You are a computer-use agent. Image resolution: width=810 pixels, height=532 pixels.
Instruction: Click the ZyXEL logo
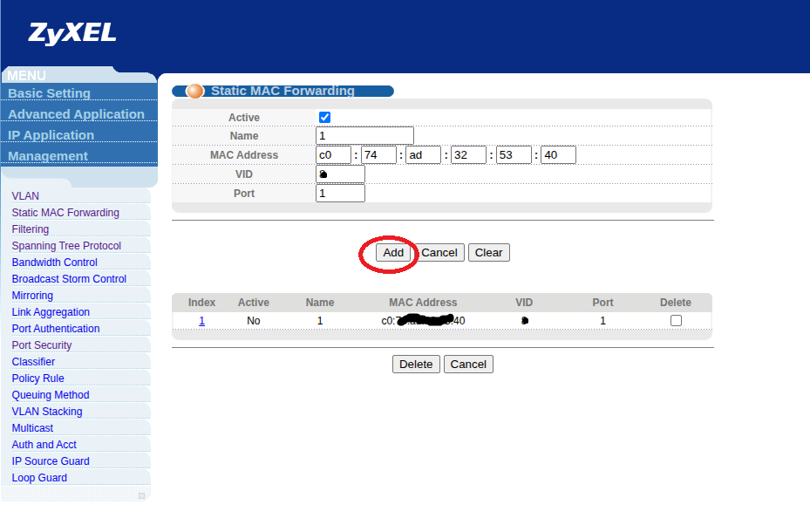(x=72, y=34)
